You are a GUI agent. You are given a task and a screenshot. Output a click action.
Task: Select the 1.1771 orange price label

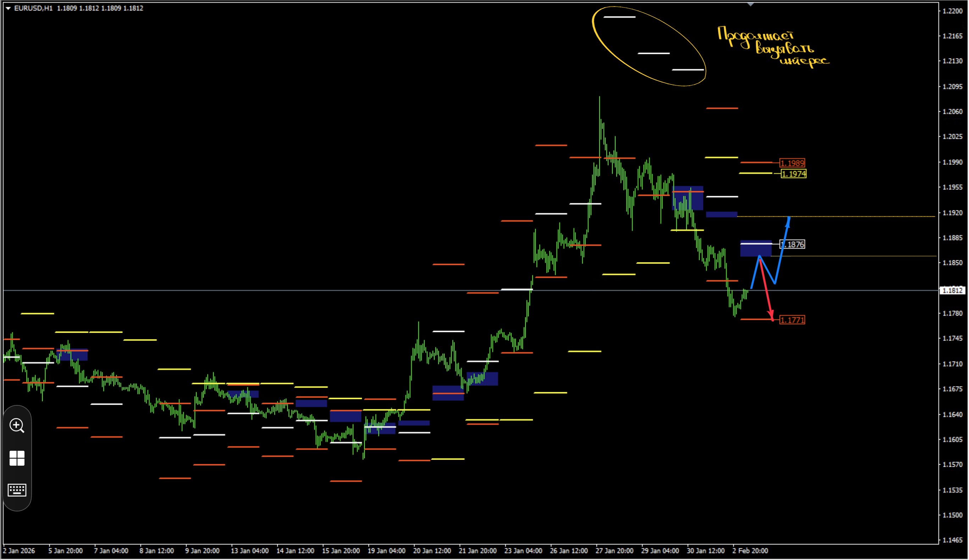point(792,320)
